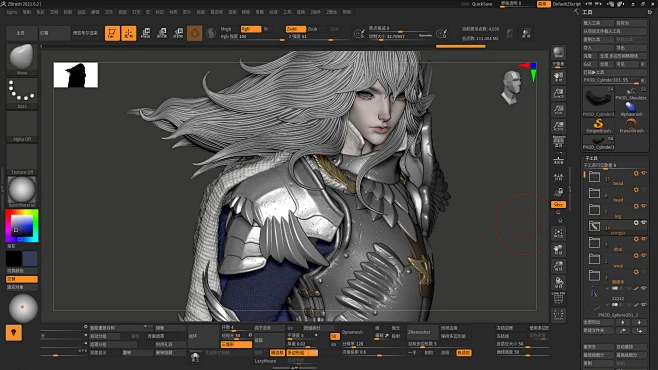The image size is (658, 370).
Task: Click the Gizmo 3D sphere icon
Action: 194,33
